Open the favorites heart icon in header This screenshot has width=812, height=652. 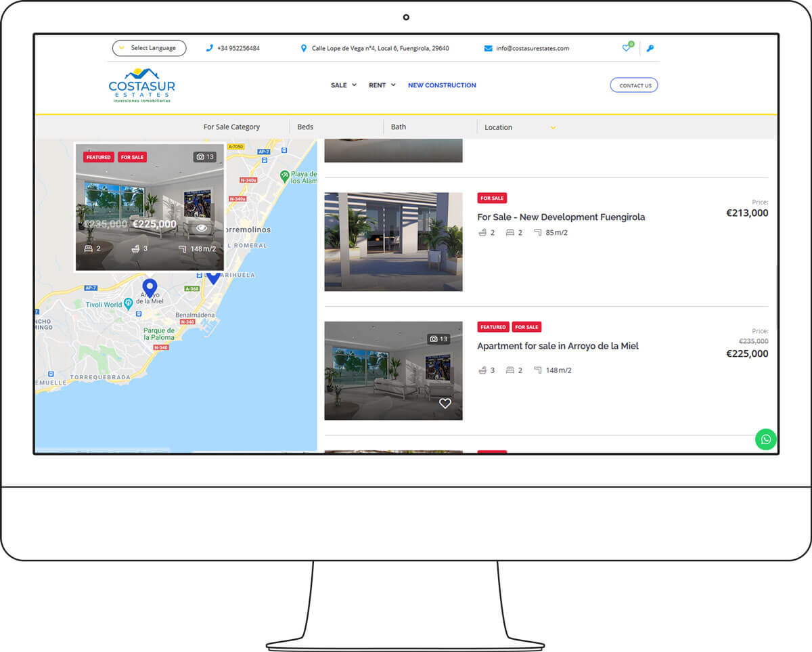[626, 48]
